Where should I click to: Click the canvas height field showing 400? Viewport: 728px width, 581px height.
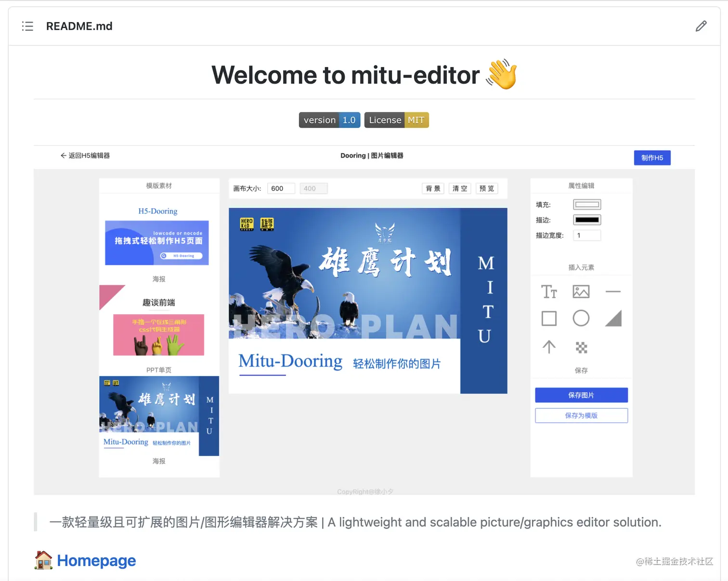click(x=313, y=188)
